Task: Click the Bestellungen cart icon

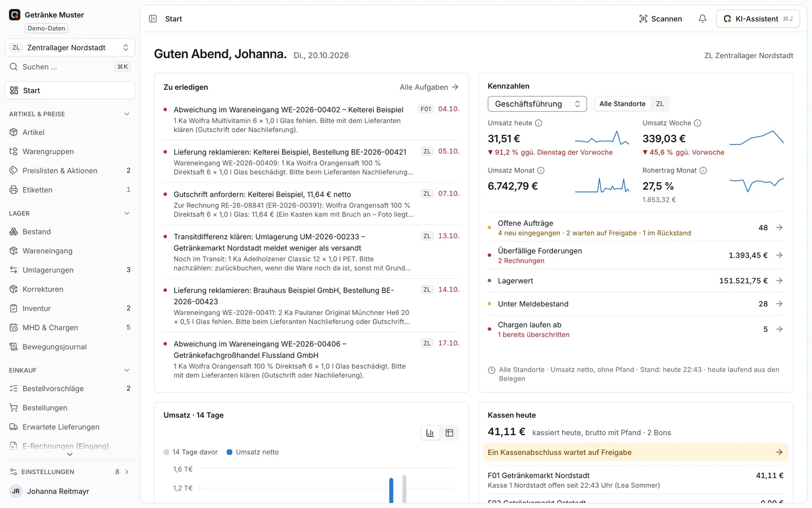Action: [x=14, y=408]
